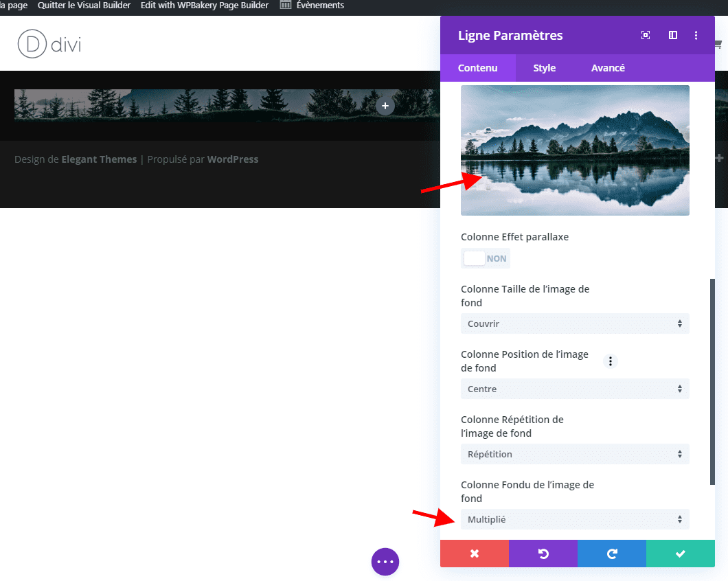Open the purple builder settings dots button

tap(385, 562)
